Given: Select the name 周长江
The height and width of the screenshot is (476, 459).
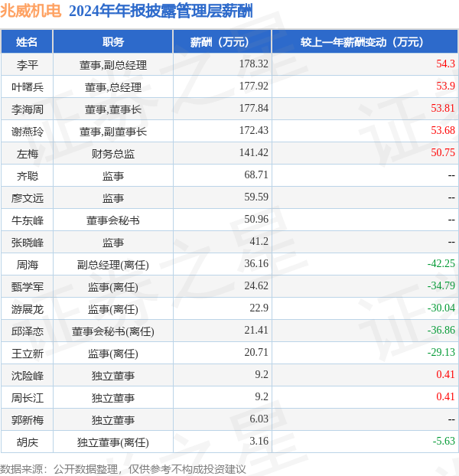Looking at the screenshot, I should pos(27,398).
